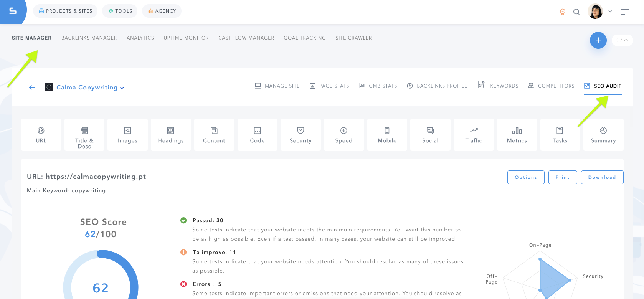This screenshot has height=299, width=644.
Task: Click the blue S logo at top left
Action: tap(13, 11)
